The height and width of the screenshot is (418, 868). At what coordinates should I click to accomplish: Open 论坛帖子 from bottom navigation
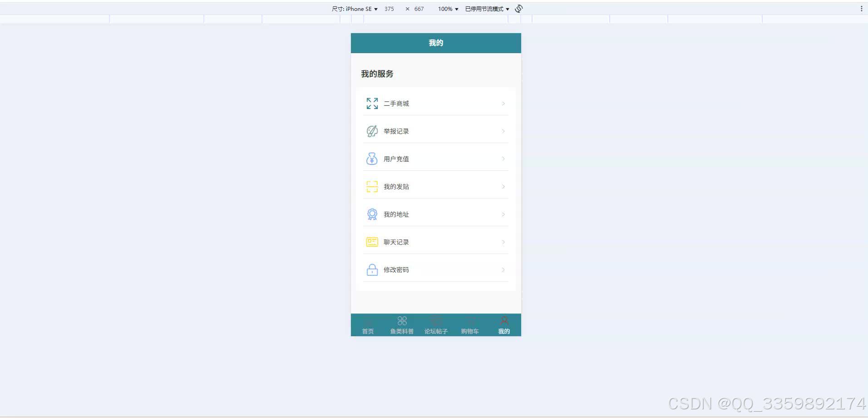tap(435, 325)
